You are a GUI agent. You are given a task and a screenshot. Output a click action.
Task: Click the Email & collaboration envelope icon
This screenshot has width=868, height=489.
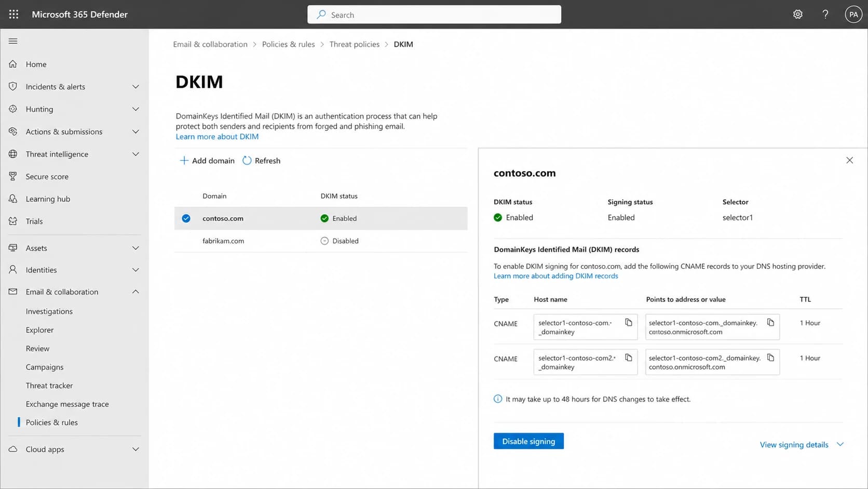point(13,292)
